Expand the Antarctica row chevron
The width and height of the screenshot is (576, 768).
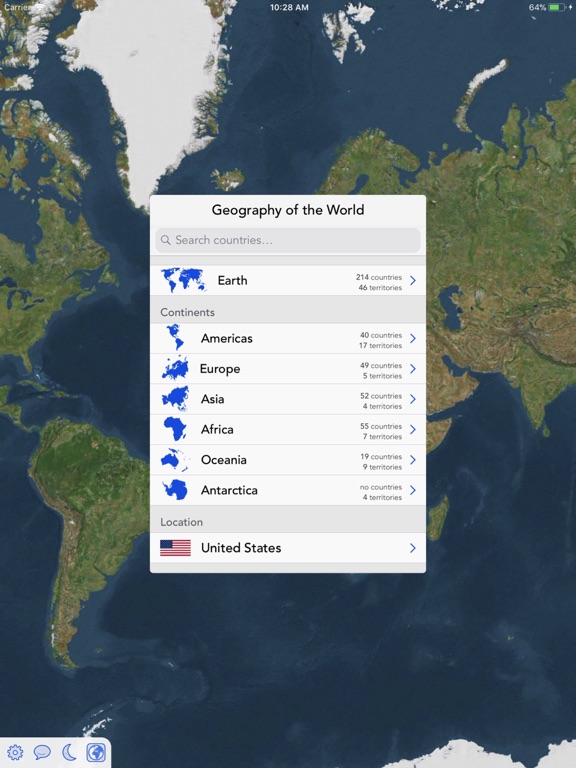coord(413,490)
